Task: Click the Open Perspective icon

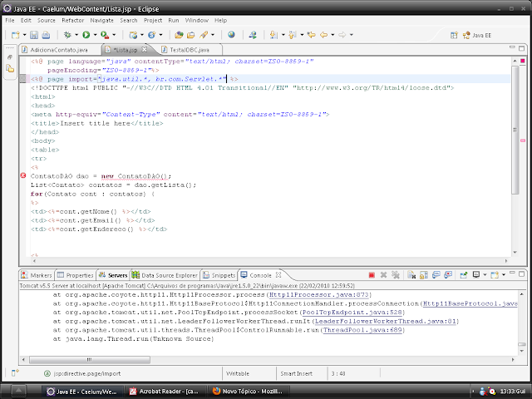Action: point(454,35)
